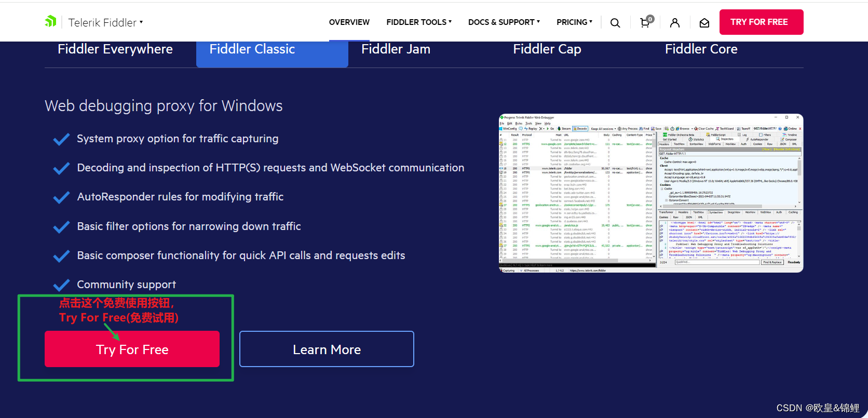Image resolution: width=868 pixels, height=418 pixels.
Task: Switch to the Fiddler Core tab
Action: (701, 49)
